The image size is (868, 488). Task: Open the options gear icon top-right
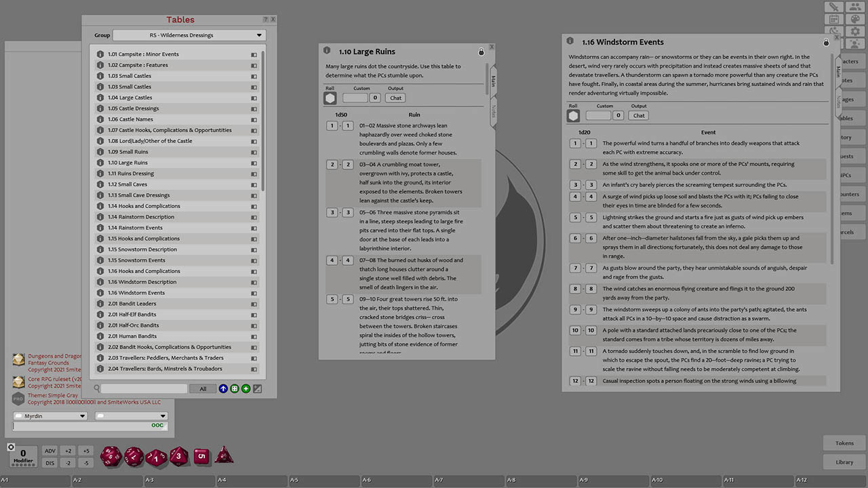click(856, 31)
